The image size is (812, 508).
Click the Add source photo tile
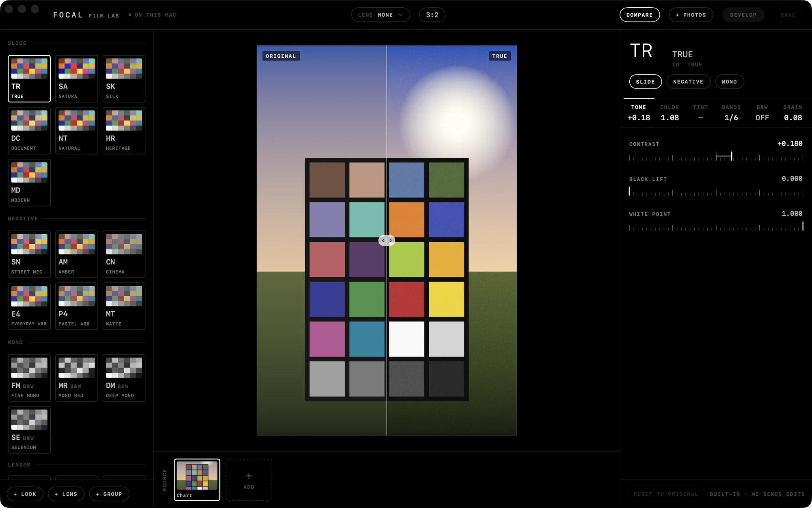point(249,480)
